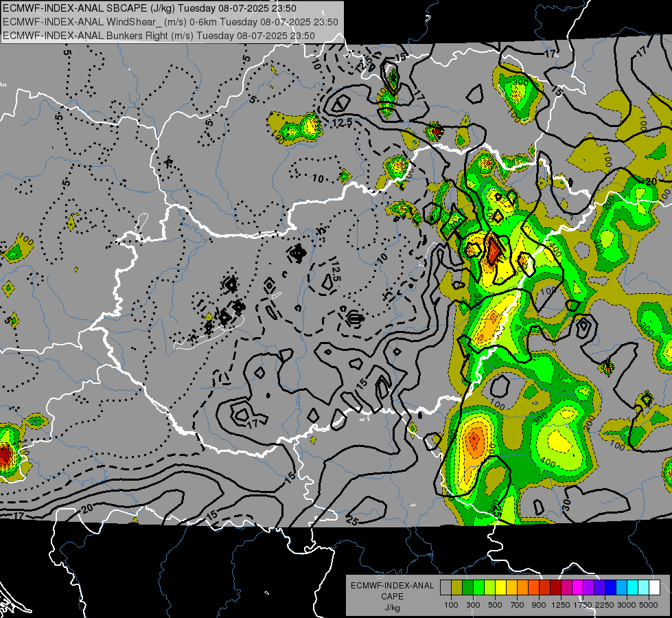The height and width of the screenshot is (618, 672).
Task: Click the 30 contour label on map
Action: tap(566, 505)
